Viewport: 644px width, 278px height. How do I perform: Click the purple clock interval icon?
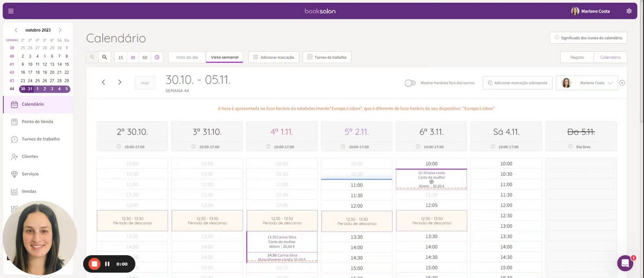click(x=157, y=57)
